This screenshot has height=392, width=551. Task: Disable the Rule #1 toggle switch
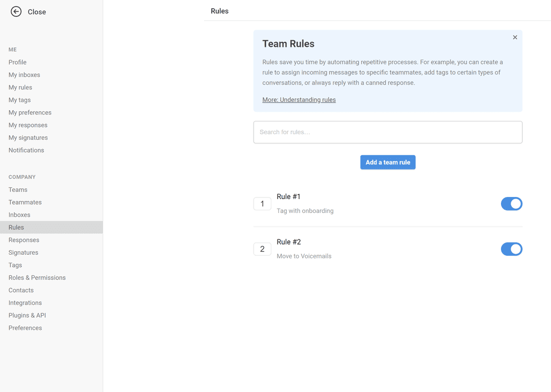click(511, 204)
